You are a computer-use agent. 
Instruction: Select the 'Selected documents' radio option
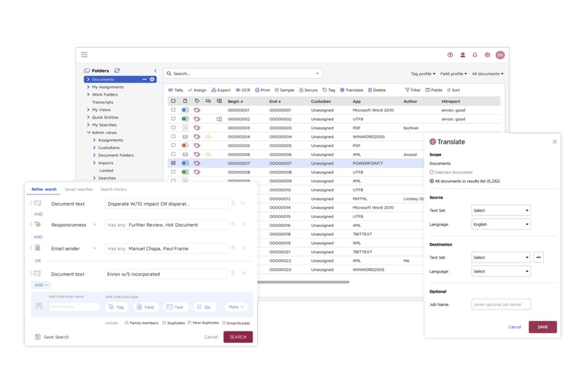coord(432,172)
